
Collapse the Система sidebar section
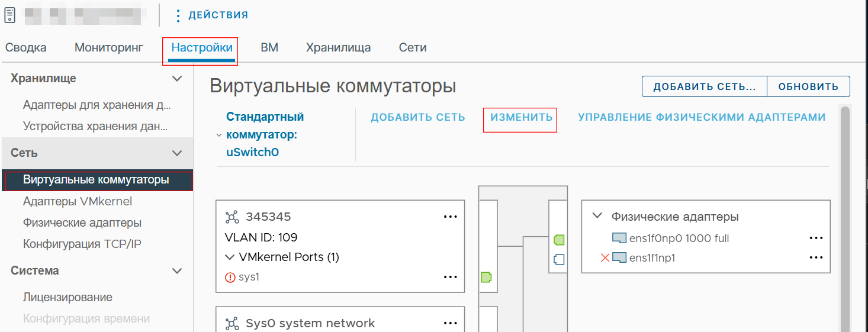coord(176,271)
